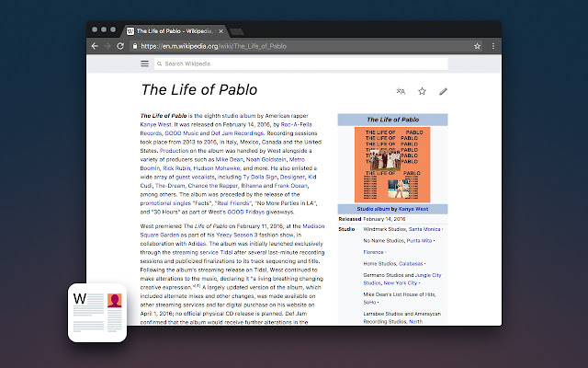The height and width of the screenshot is (368, 588).
Task: Click the Released date February 14, 2016
Action: [384, 219]
